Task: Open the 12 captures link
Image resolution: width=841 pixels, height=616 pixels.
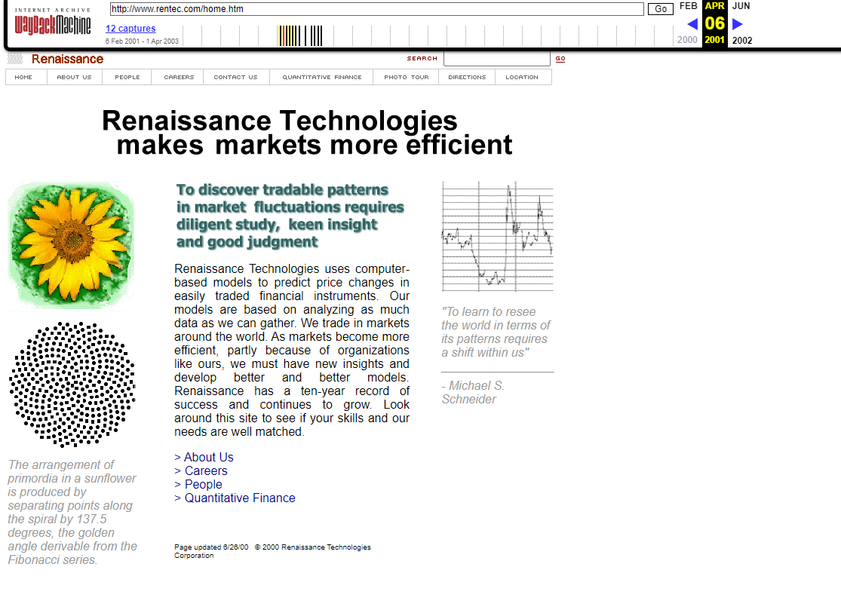Action: click(x=130, y=29)
